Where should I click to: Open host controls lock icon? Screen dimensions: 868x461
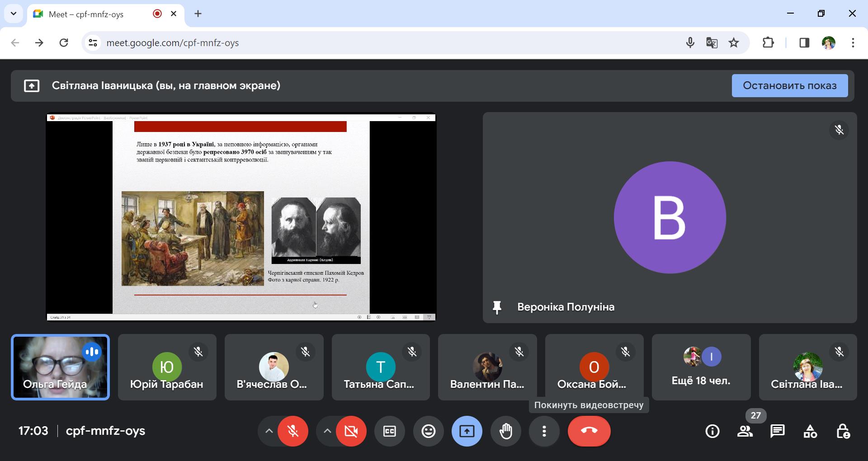(843, 431)
